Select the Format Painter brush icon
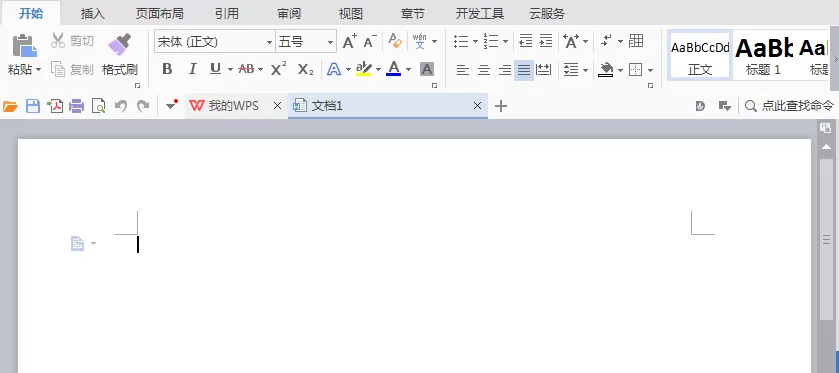 pos(120,45)
